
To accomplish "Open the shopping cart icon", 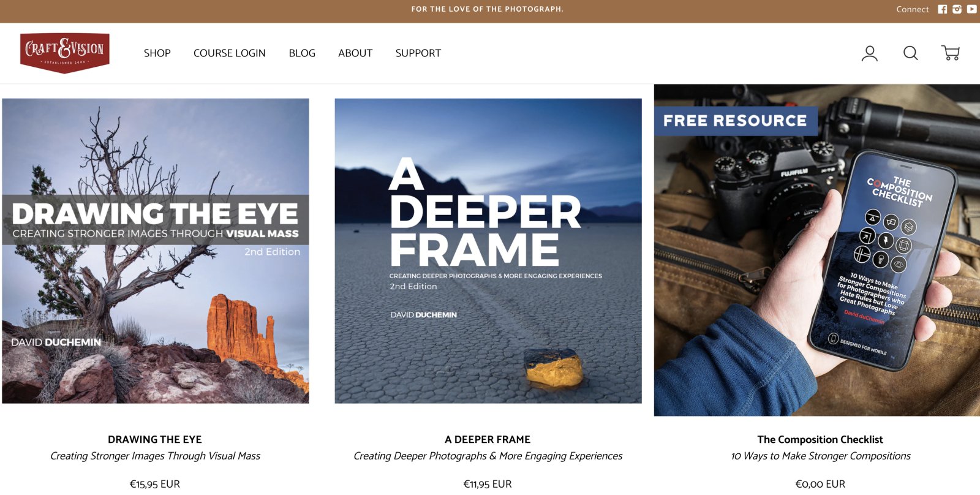I will 951,53.
